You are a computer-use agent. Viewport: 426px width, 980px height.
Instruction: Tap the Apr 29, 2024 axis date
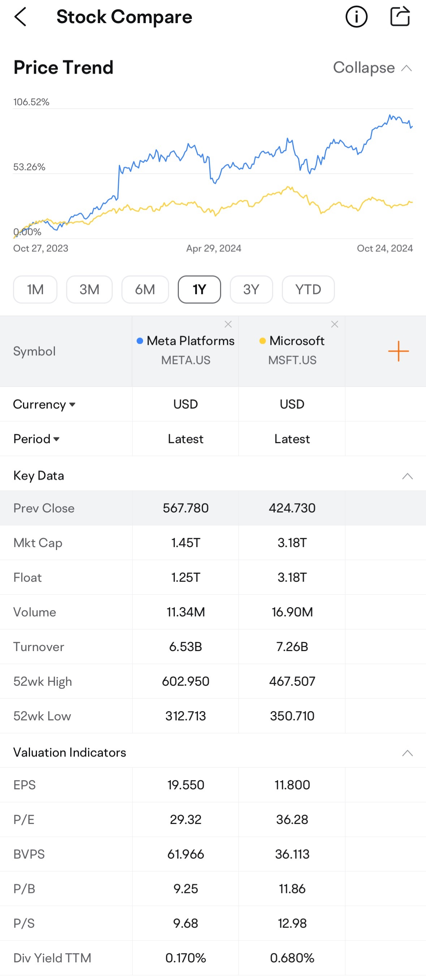coord(214,248)
